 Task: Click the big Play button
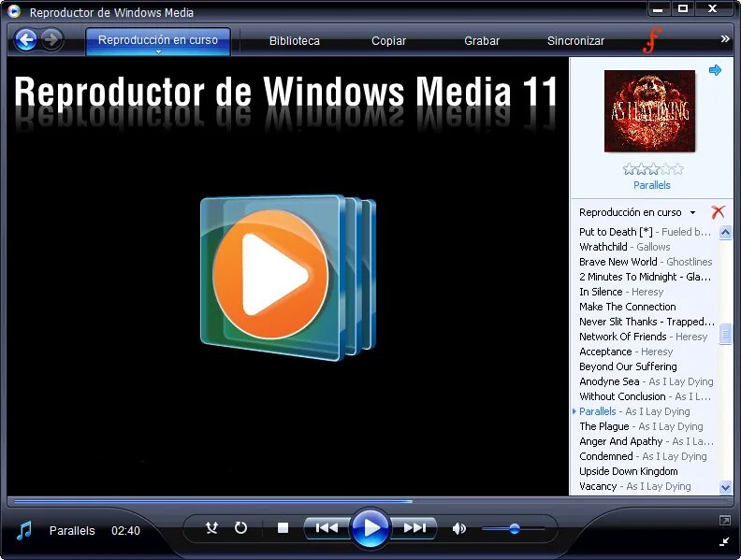pyautogui.click(x=370, y=528)
